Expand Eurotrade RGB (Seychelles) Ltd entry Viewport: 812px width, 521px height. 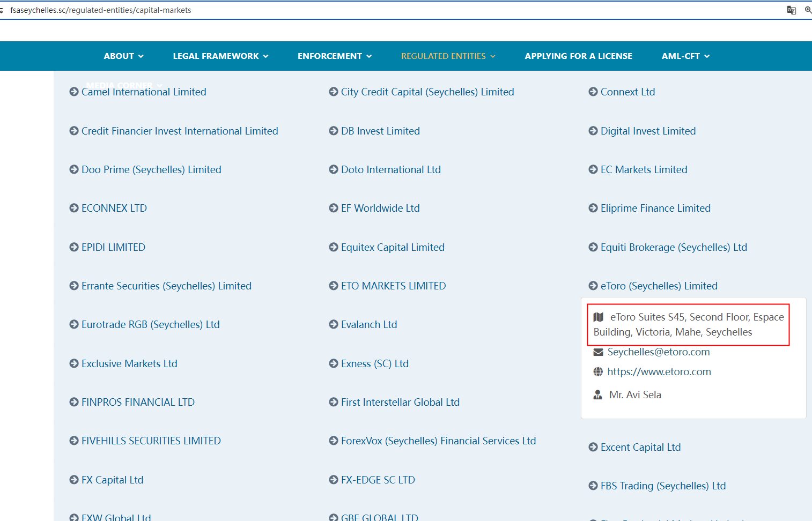click(x=151, y=324)
